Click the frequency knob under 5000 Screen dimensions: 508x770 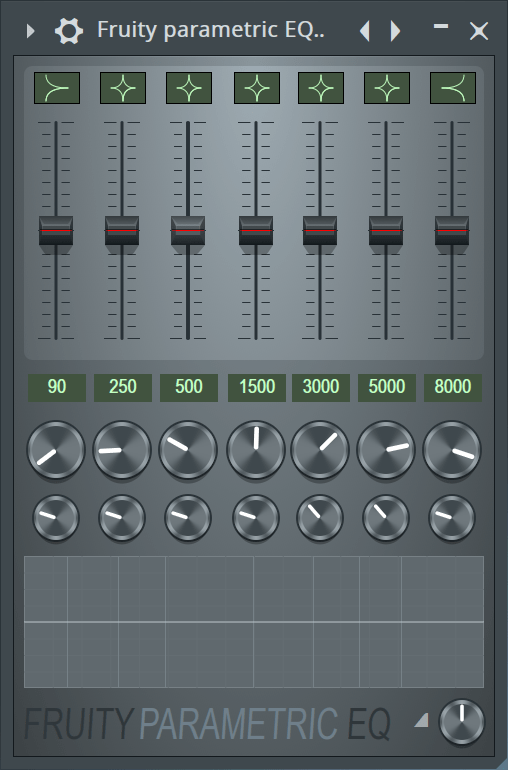pos(386,449)
